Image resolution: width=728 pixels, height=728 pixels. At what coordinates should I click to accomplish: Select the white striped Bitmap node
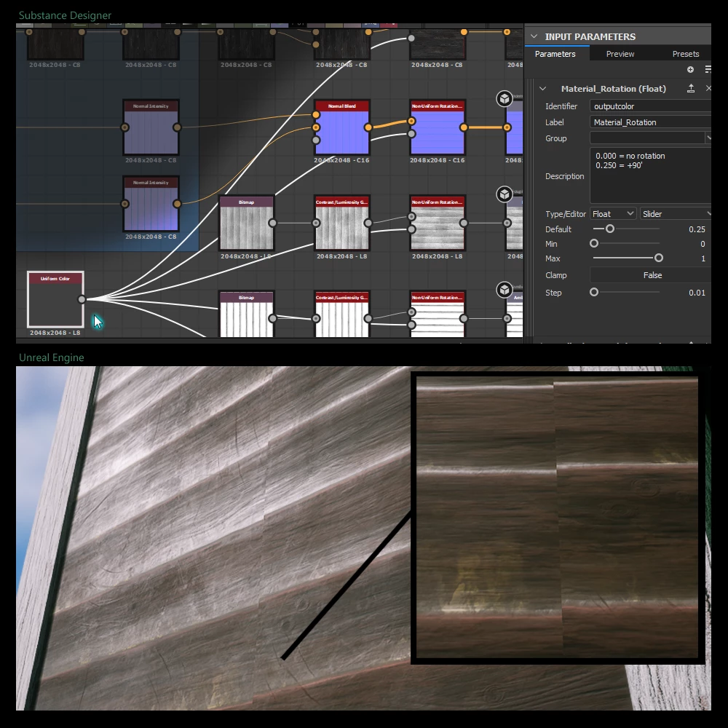click(246, 314)
